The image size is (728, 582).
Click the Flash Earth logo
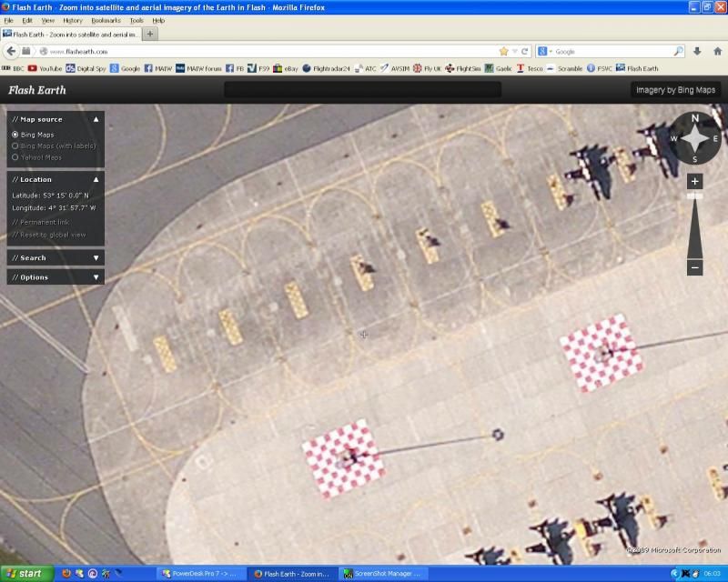(x=37, y=90)
